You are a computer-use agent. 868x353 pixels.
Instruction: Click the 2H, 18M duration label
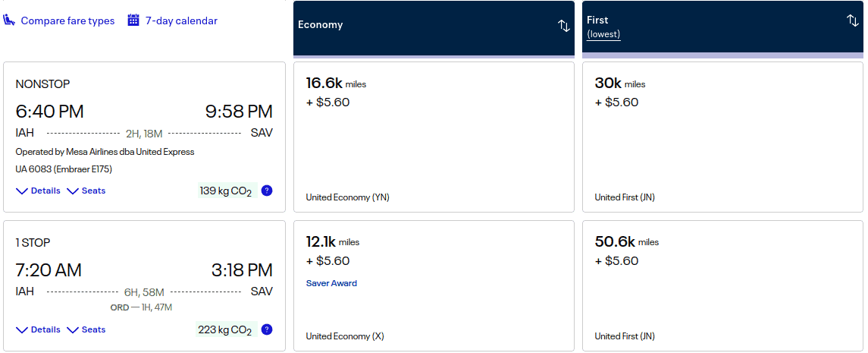tap(144, 134)
